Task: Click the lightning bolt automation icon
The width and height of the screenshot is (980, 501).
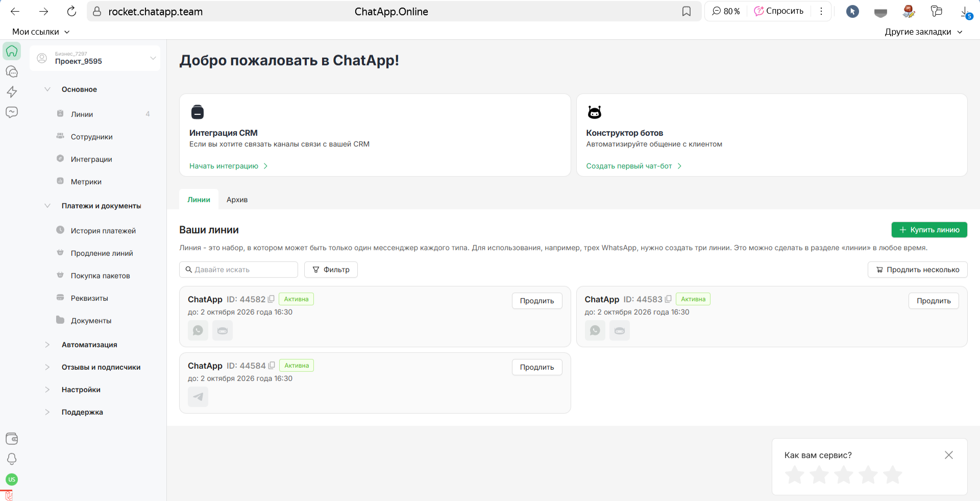Action: pos(12,92)
